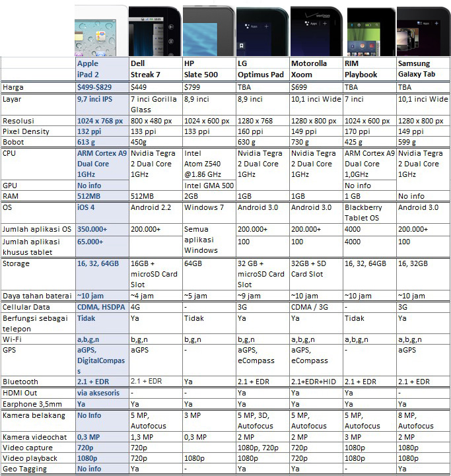Select the '$699' Motorola price cell
Image resolution: width=451 pixels, height=476 pixels.
pyautogui.click(x=316, y=87)
